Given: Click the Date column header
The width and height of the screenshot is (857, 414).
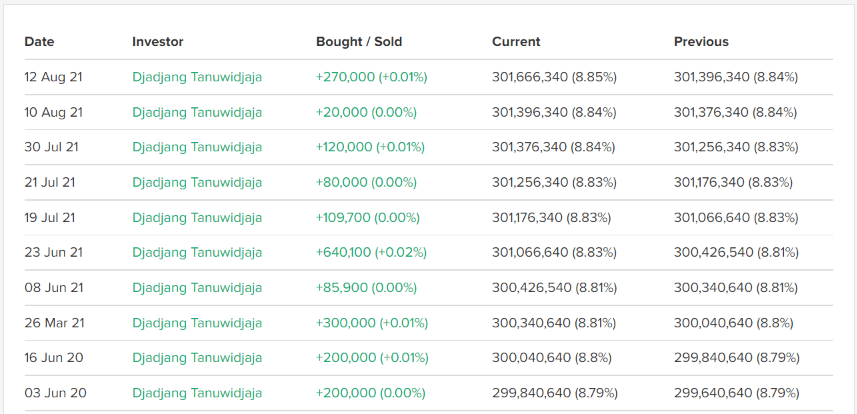Looking at the screenshot, I should 39,42.
